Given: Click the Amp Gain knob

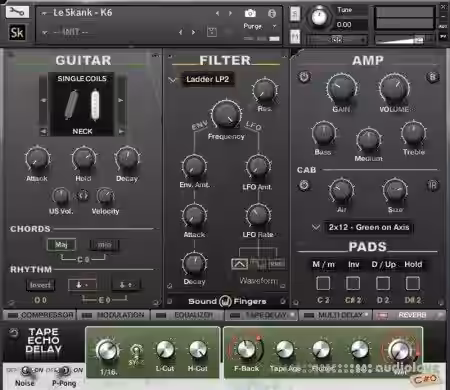Looking at the screenshot, I should point(341,88).
